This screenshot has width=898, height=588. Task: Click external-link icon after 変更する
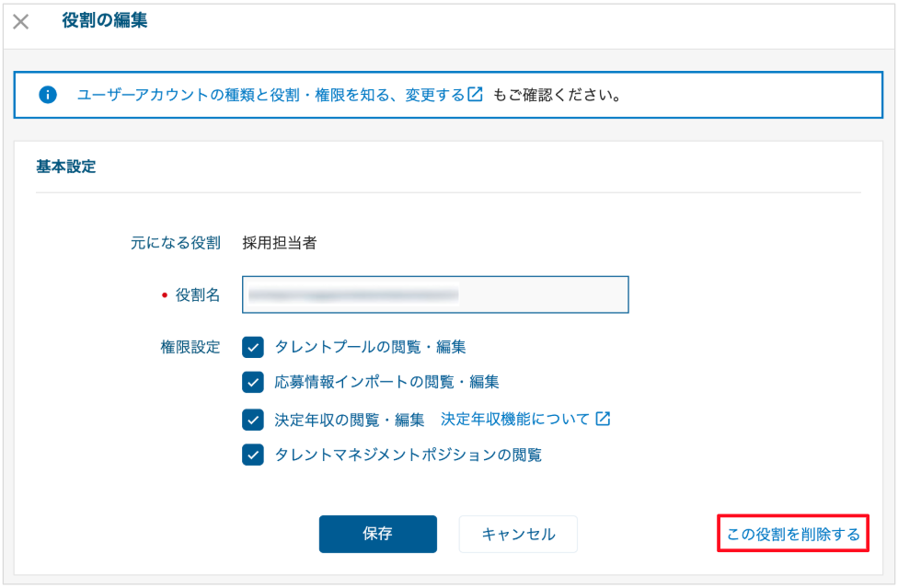tap(476, 94)
